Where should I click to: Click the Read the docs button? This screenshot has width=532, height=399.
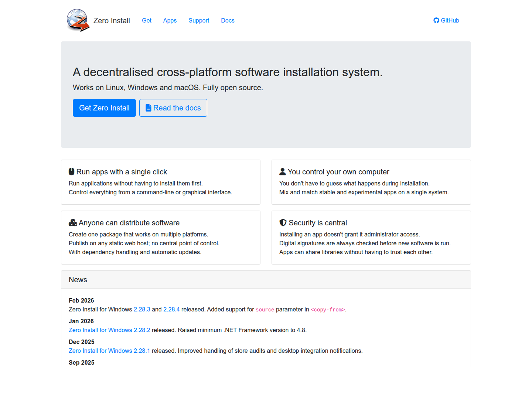tap(173, 108)
